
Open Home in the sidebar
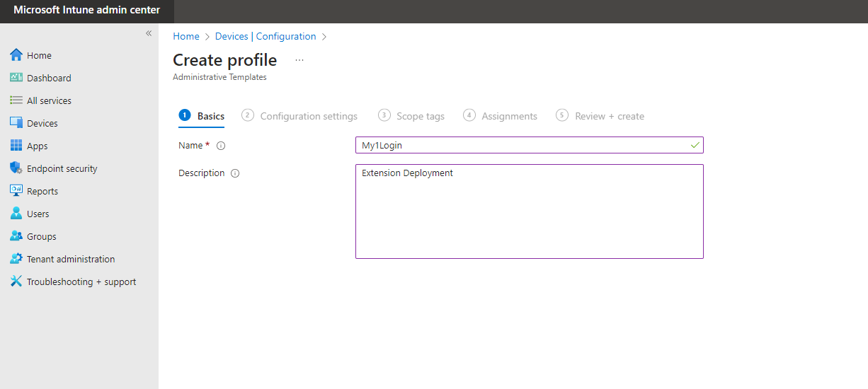pyautogui.click(x=39, y=55)
